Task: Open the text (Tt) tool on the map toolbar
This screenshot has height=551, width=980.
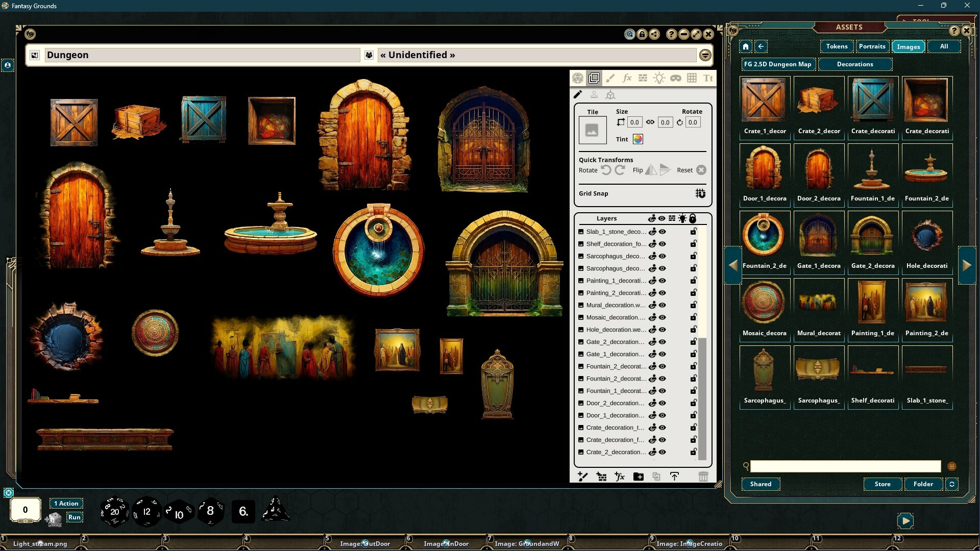Action: (708, 78)
